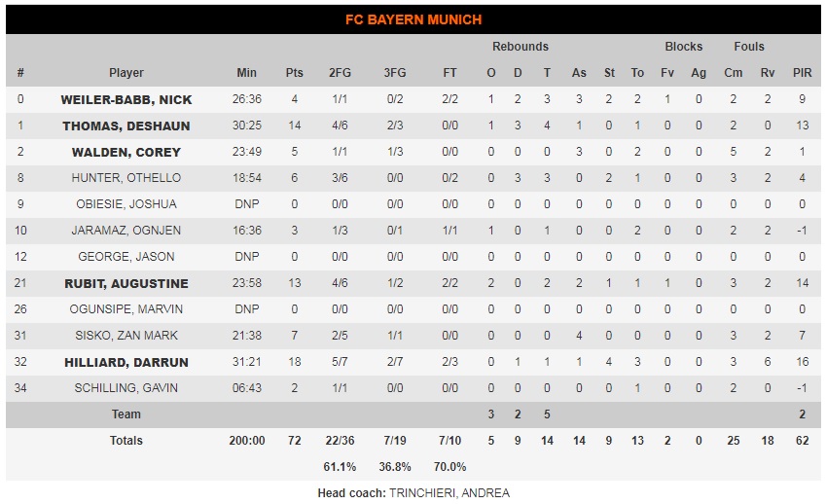Open SISKO, ZAN MARK player page
Image resolution: width=826 pixels, height=504 pixels.
126,336
